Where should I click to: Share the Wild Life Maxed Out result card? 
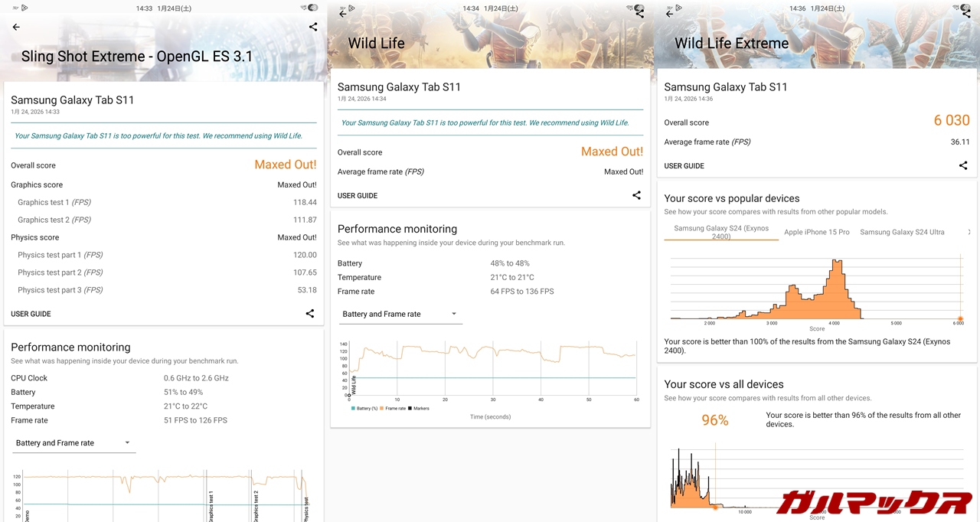click(x=636, y=196)
